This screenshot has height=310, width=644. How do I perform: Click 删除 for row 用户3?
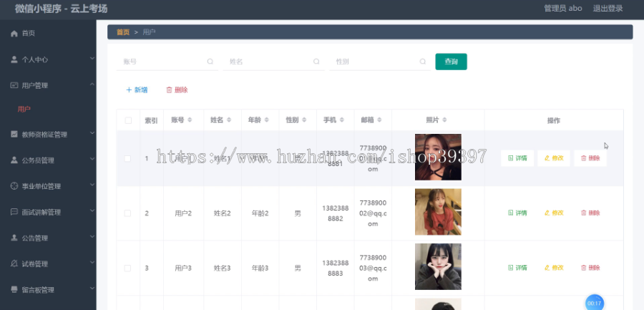click(x=590, y=268)
